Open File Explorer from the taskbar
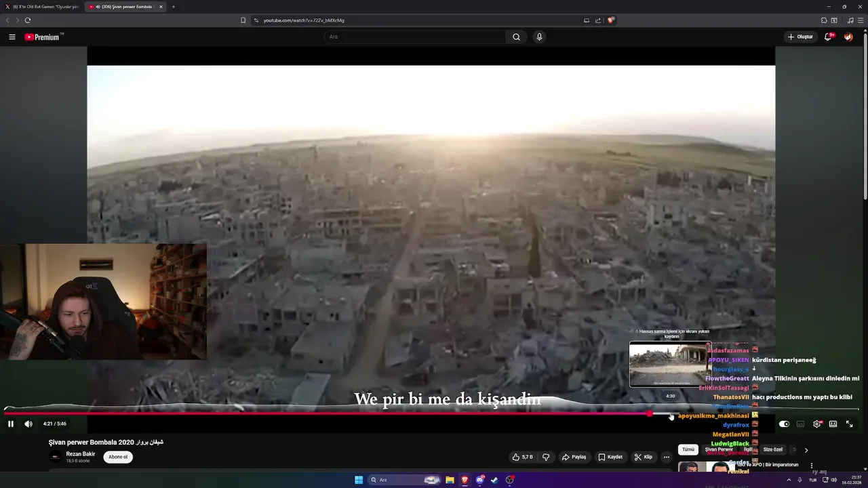The height and width of the screenshot is (488, 868). coord(450,480)
